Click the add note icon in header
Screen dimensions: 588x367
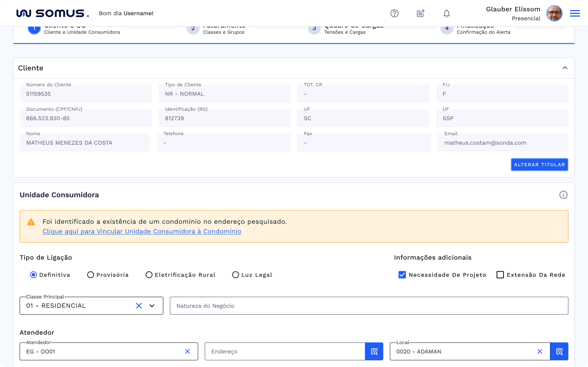[x=420, y=13]
